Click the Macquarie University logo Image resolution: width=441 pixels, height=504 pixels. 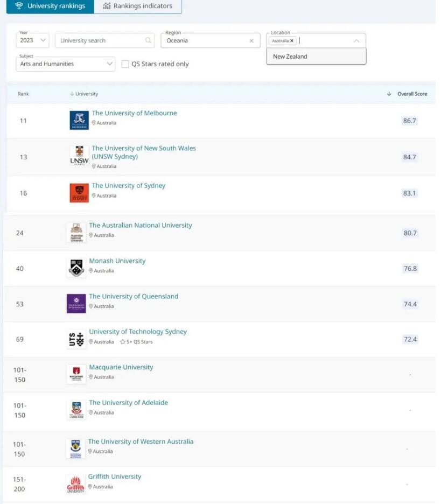[76, 374]
